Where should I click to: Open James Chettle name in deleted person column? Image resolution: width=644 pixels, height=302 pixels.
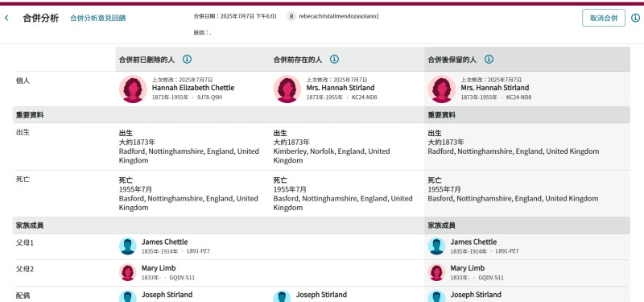[x=165, y=242]
